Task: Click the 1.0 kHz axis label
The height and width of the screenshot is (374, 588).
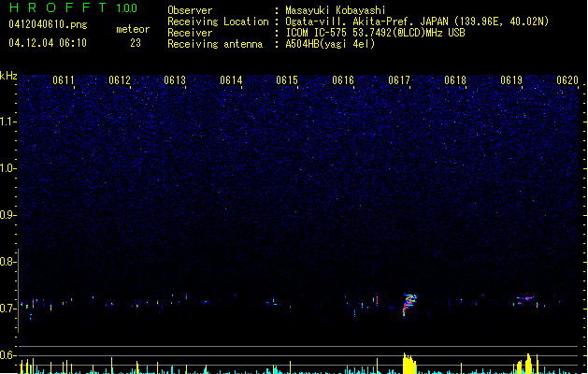Action: (x=7, y=168)
